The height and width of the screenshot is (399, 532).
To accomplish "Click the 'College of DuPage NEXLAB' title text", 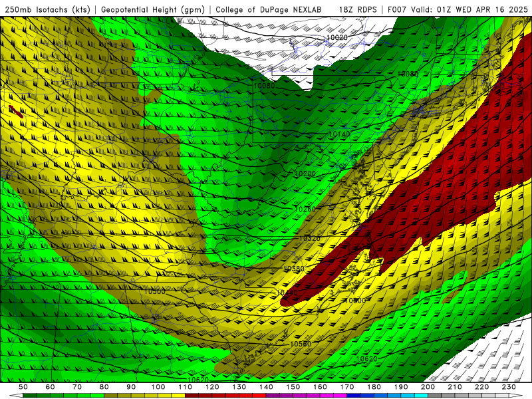I will [x=269, y=10].
